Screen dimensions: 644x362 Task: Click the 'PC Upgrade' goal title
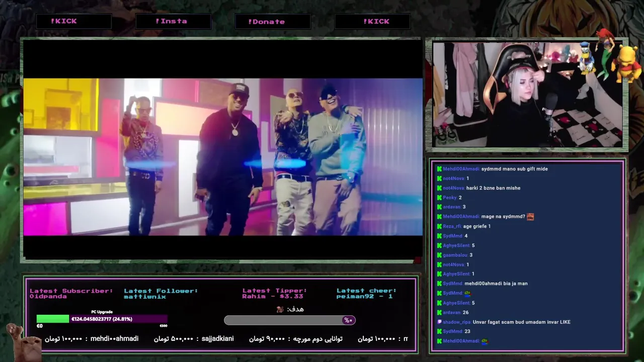click(102, 312)
